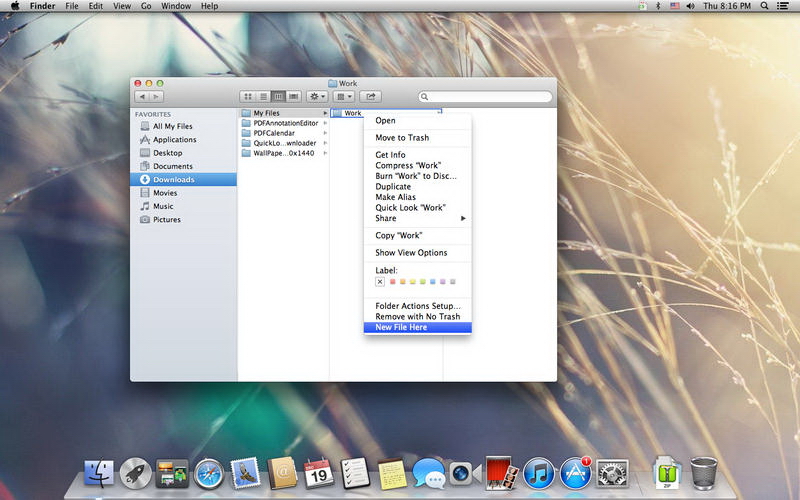Launch iTunes from the Dock
This screenshot has width=800, height=500.
point(539,472)
